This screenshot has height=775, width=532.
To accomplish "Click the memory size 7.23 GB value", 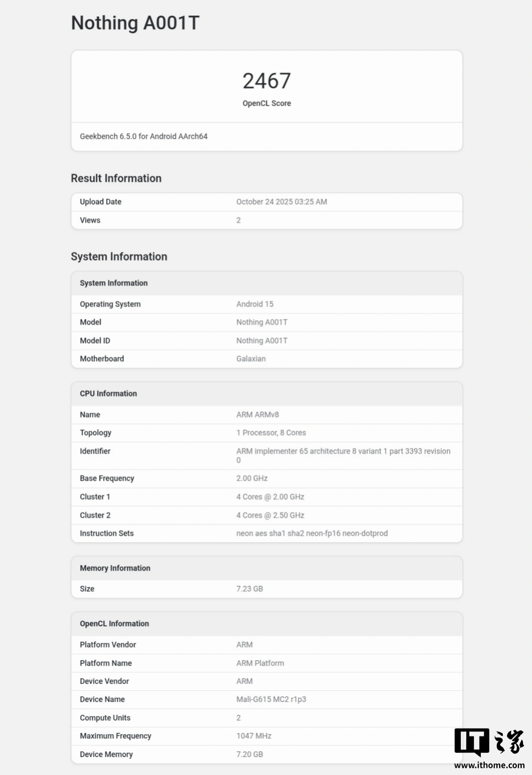I will 249,589.
